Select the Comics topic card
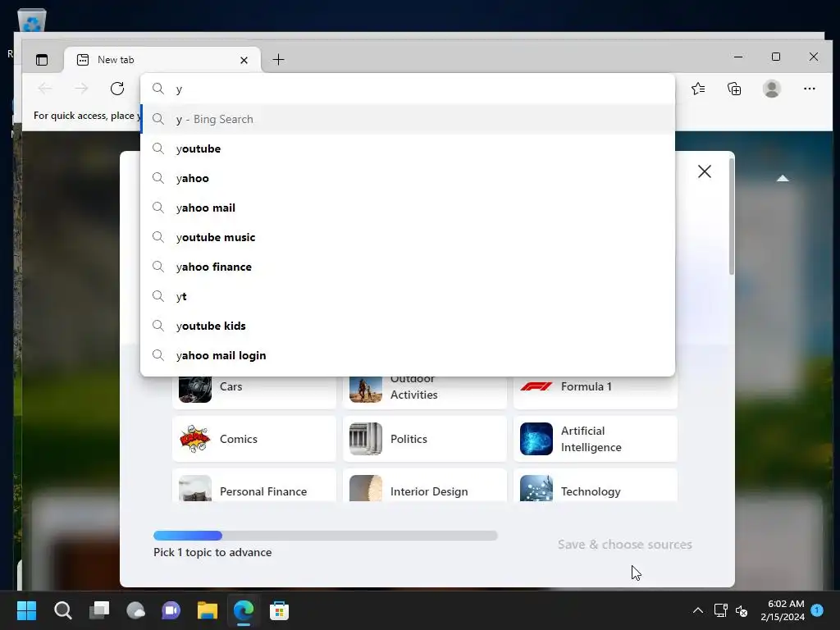 (x=254, y=439)
